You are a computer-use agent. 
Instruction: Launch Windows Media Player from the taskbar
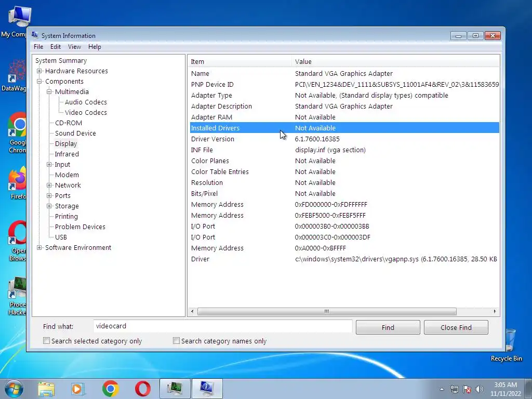point(78,389)
